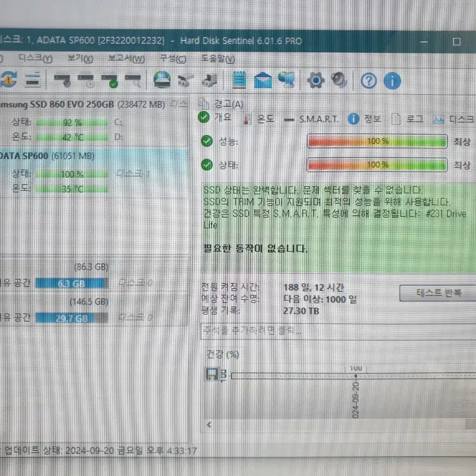Viewport: 476px width, 476px height.
Task: Click the right-panel 상태 100 % health bar
Action: [377, 165]
